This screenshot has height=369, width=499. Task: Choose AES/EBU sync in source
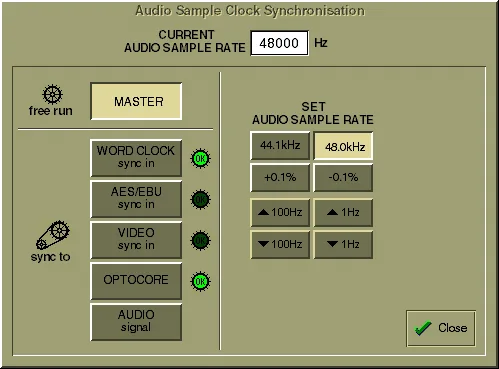coord(136,199)
